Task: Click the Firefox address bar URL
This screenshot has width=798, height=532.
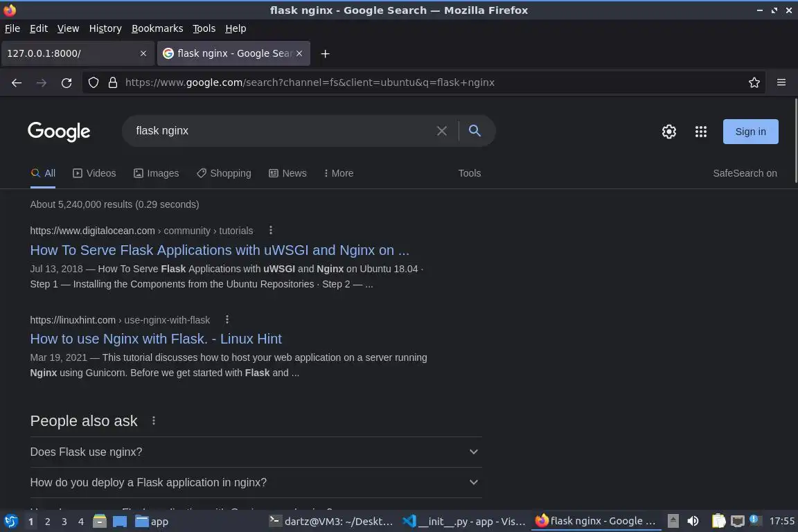Action: (310, 82)
